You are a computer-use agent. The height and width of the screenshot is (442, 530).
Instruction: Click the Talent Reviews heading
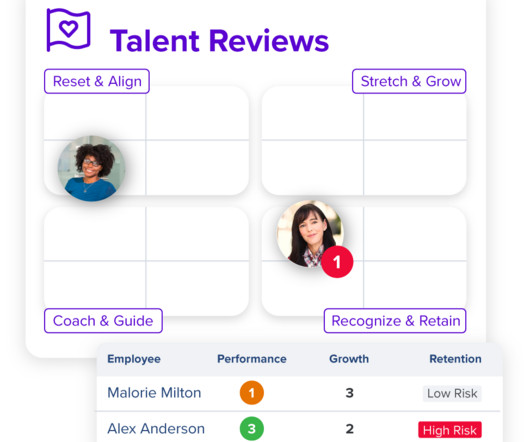219,41
